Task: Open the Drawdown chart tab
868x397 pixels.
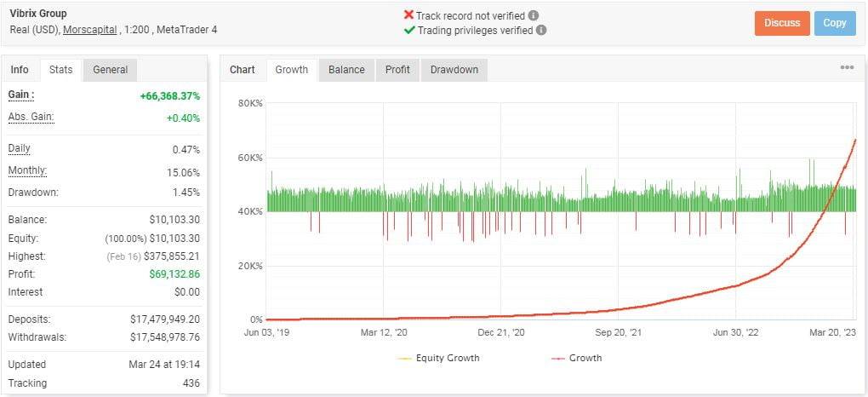Action: [454, 70]
